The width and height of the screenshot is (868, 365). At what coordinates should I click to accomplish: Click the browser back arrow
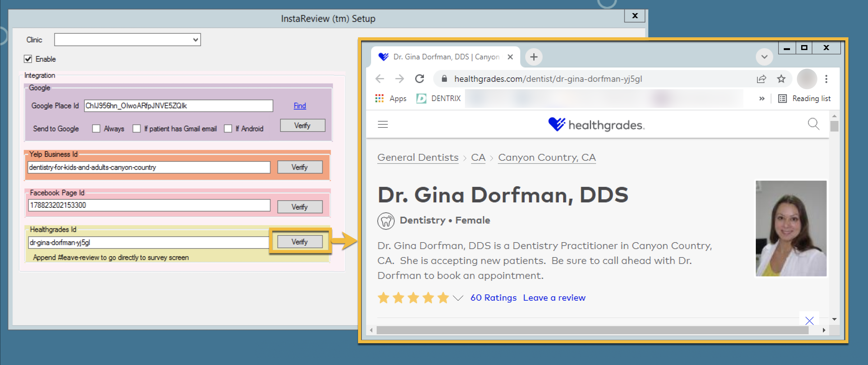[x=380, y=79]
